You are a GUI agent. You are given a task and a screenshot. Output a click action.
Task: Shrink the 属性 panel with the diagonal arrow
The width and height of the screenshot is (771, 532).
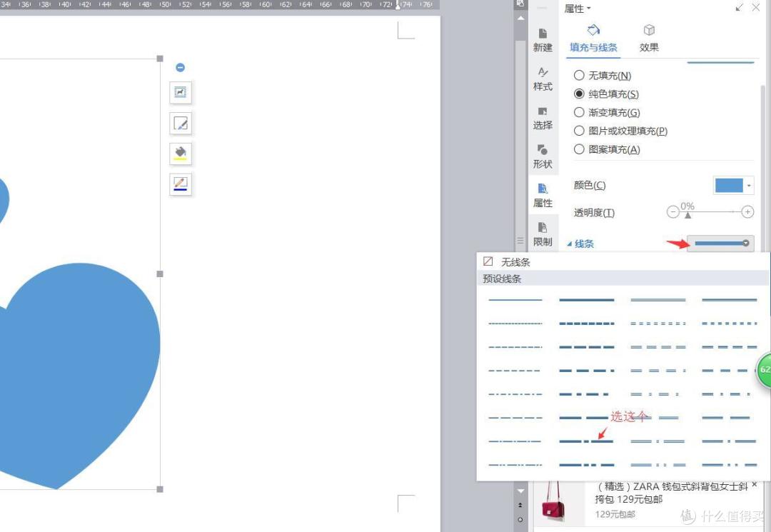pyautogui.click(x=739, y=8)
